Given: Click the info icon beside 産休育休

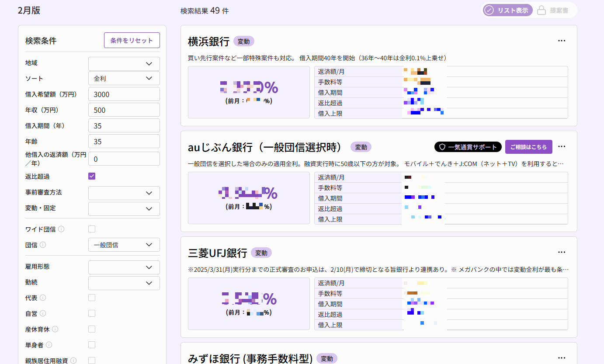Looking at the screenshot, I should 55,329.
